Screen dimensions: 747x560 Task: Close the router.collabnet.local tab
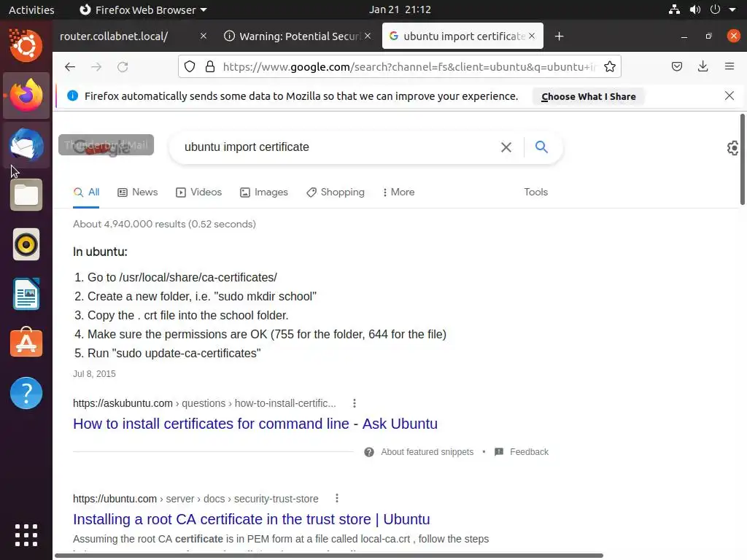204,36
